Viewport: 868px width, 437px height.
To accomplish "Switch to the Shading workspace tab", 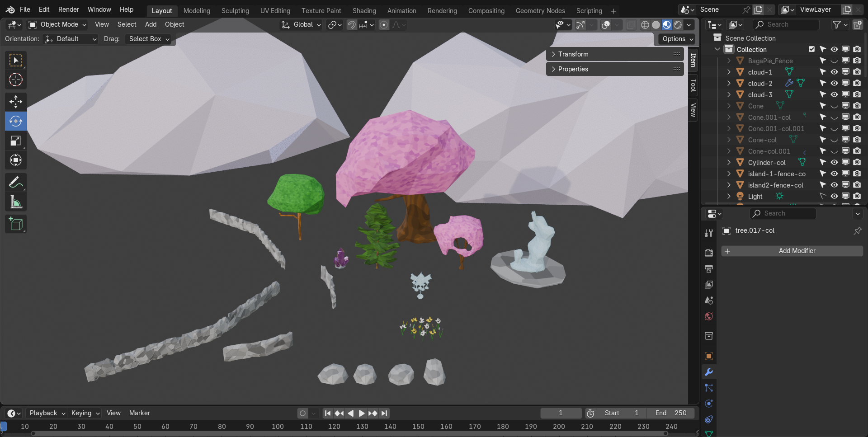I will pos(364,10).
